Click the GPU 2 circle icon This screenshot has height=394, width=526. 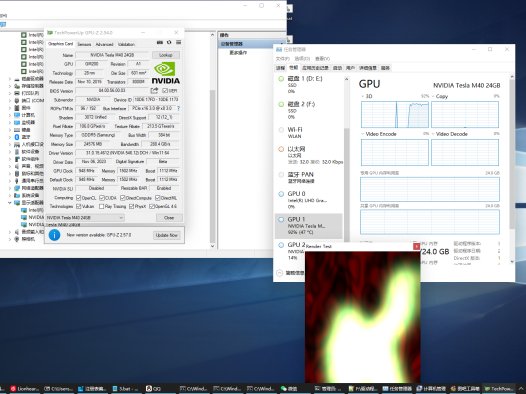coord(281,245)
